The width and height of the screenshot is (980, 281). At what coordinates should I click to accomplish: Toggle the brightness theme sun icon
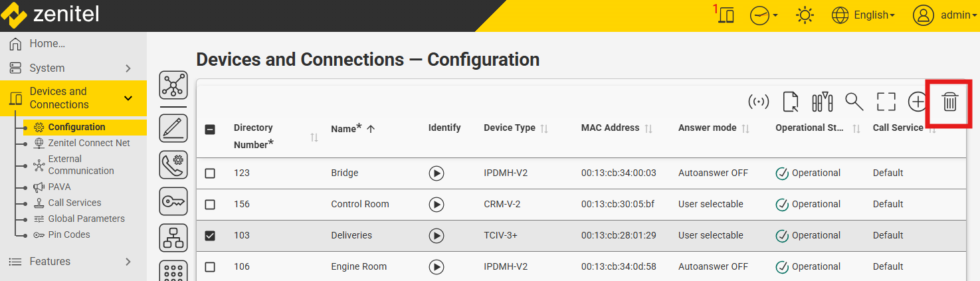(805, 15)
